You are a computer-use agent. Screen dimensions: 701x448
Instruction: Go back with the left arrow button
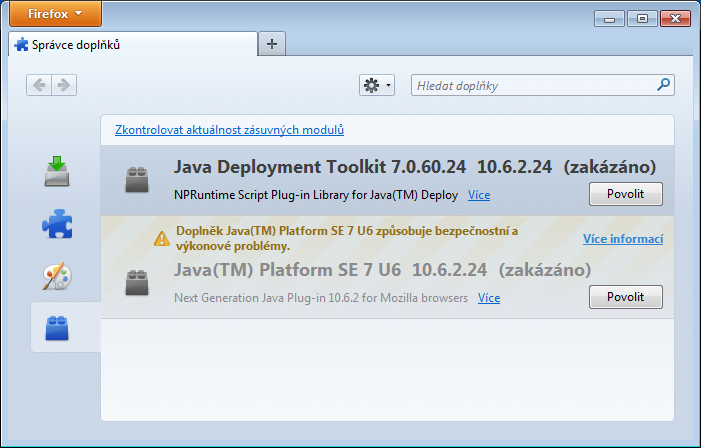coord(39,85)
